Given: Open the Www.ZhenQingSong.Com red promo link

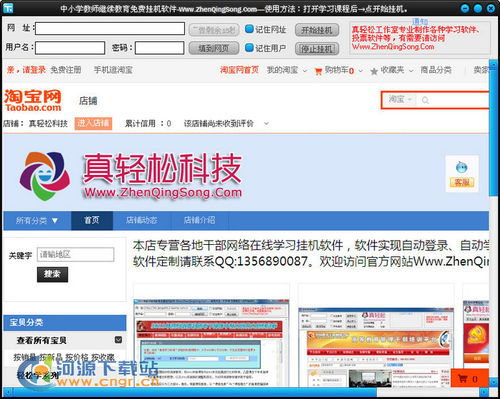Looking at the screenshot, I should click(393, 47).
